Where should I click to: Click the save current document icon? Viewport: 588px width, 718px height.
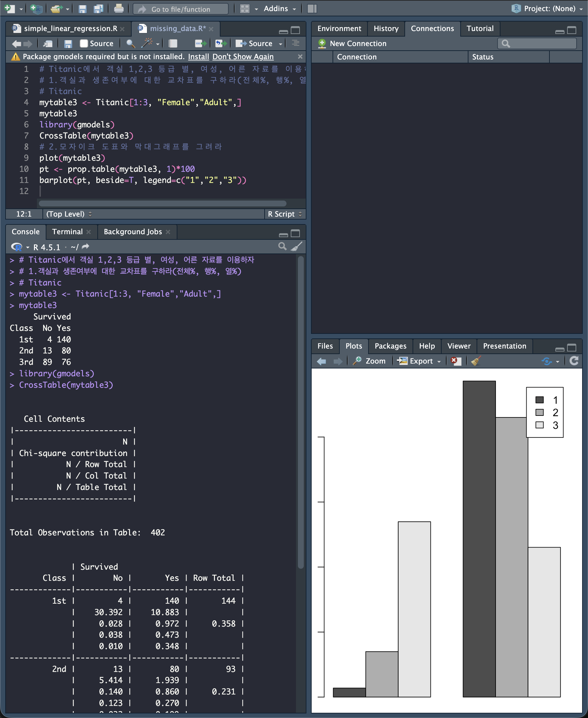click(x=68, y=44)
